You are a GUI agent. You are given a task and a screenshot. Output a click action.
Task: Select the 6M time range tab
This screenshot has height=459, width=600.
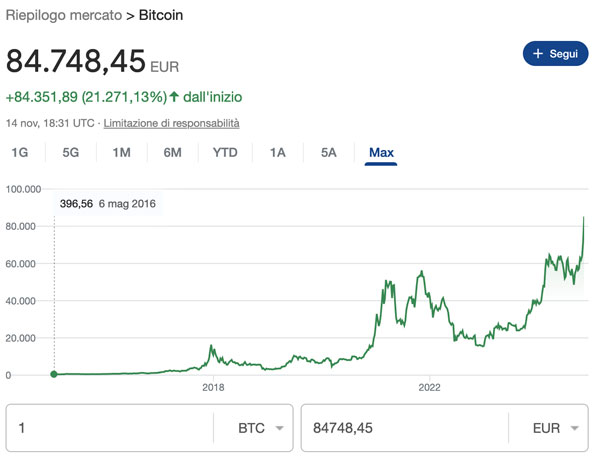click(x=172, y=153)
